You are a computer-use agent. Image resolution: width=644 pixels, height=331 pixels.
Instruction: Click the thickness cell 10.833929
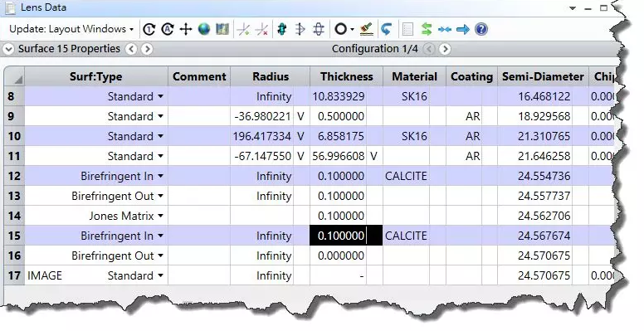tap(339, 96)
